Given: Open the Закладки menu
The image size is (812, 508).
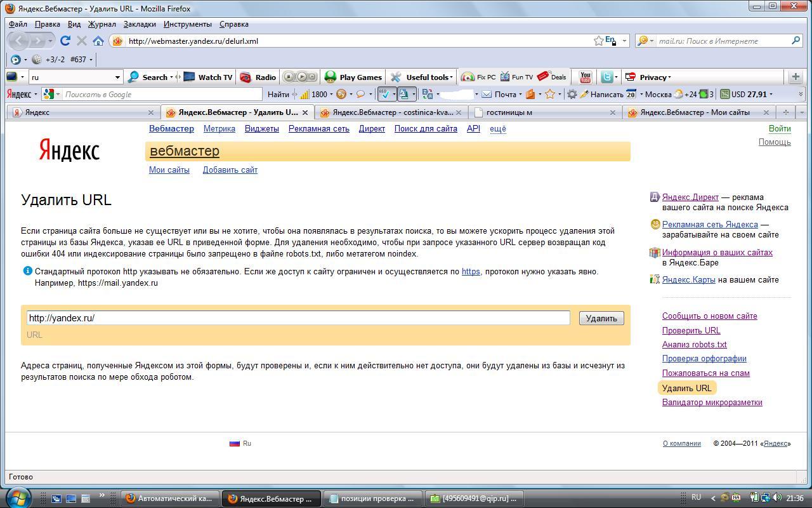Looking at the screenshot, I should 140,24.
